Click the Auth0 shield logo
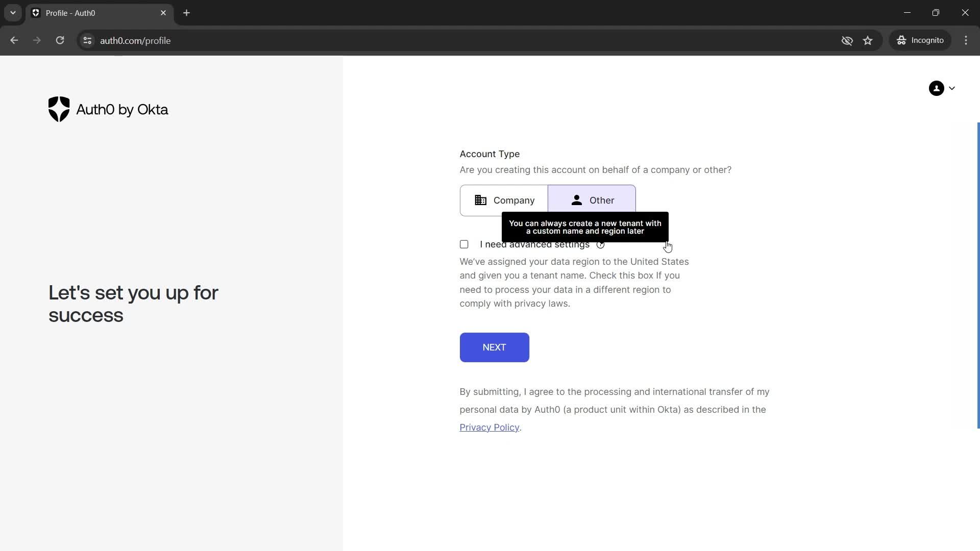The image size is (980, 551). (59, 109)
